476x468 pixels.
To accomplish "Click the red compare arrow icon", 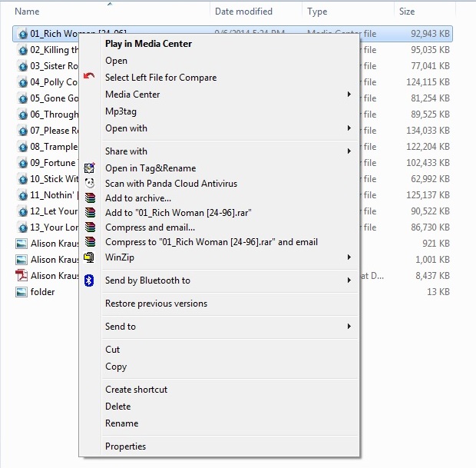I will (x=89, y=77).
